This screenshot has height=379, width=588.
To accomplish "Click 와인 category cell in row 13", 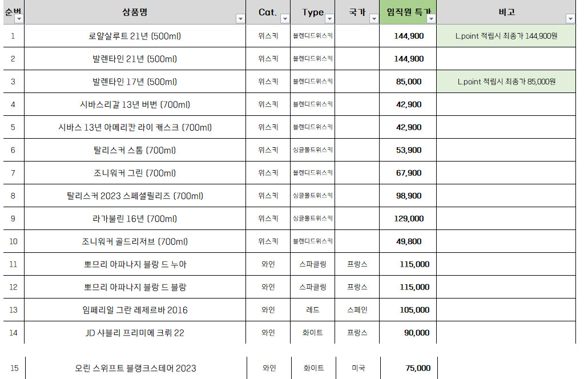I will (268, 310).
